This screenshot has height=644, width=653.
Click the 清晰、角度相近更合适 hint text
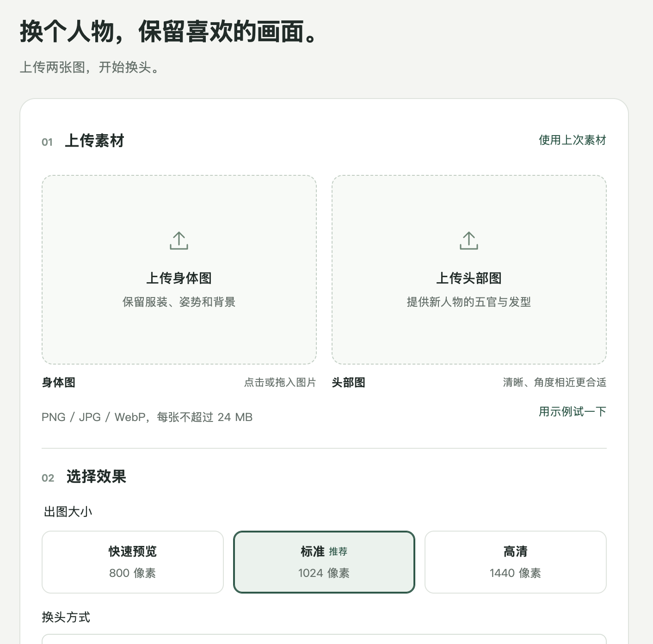click(554, 383)
